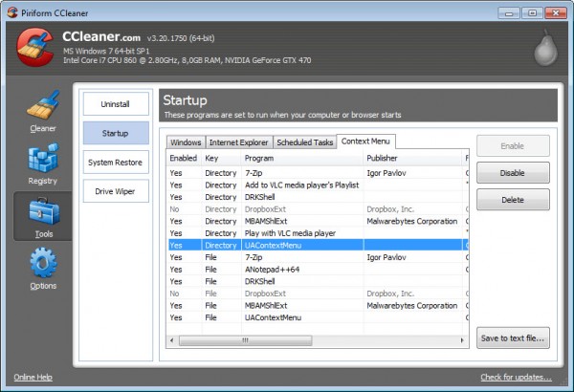This screenshot has width=574, height=392.
Task: Select Add to VLC media player's Playlist row
Action: pos(318,185)
